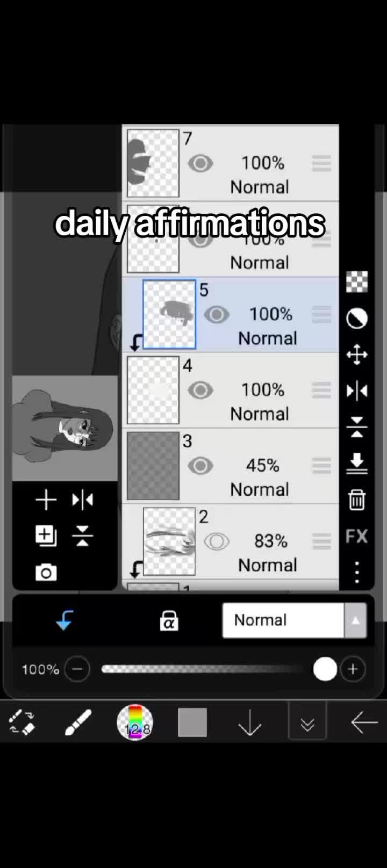Tap the gray current color swatch
This screenshot has height=868, width=387.
(x=192, y=722)
